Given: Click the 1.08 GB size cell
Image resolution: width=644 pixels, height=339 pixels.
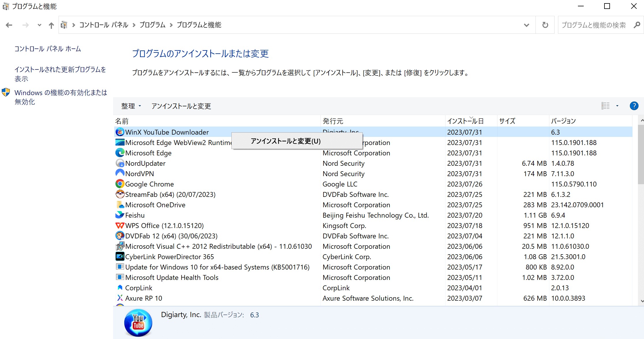Looking at the screenshot, I should coord(535,257).
